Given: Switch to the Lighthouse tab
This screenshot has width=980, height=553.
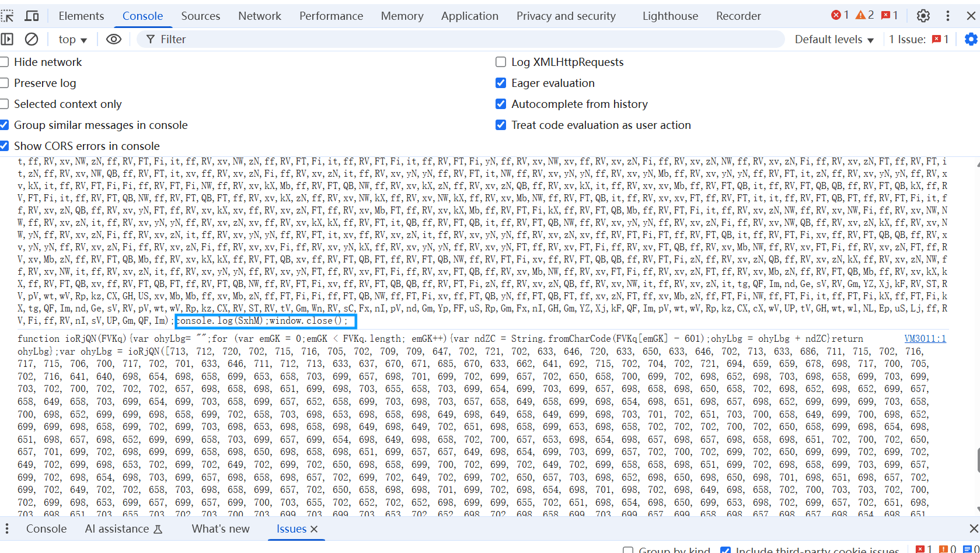Looking at the screenshot, I should tap(670, 16).
